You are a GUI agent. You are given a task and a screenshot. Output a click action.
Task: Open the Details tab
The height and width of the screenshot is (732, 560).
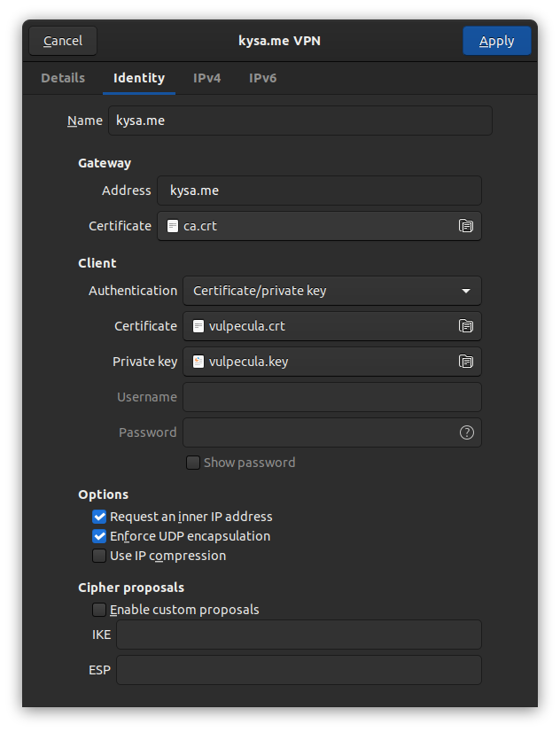point(63,78)
